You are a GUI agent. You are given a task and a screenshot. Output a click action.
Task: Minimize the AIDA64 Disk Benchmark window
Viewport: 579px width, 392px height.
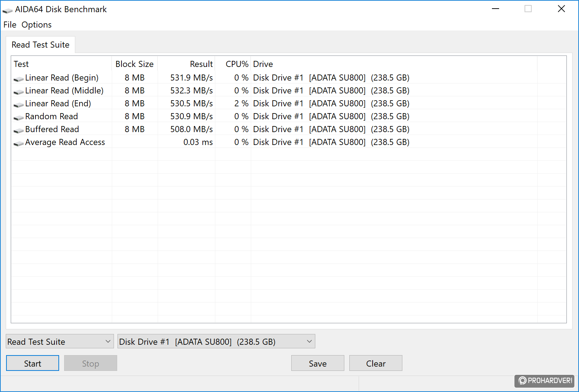496,9
